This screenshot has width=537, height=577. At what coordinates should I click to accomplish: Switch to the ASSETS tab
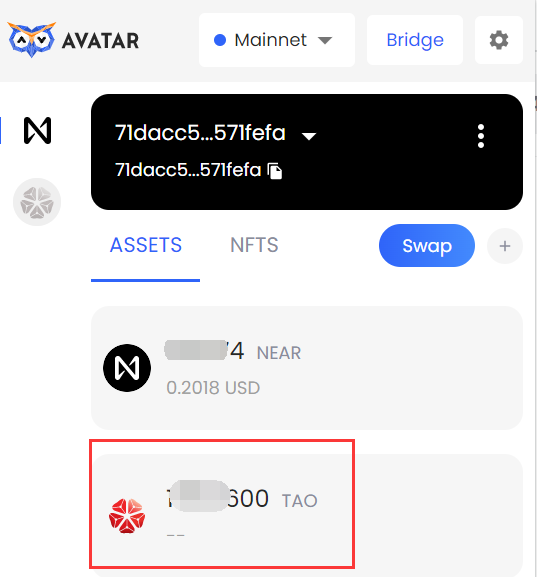[x=146, y=245]
